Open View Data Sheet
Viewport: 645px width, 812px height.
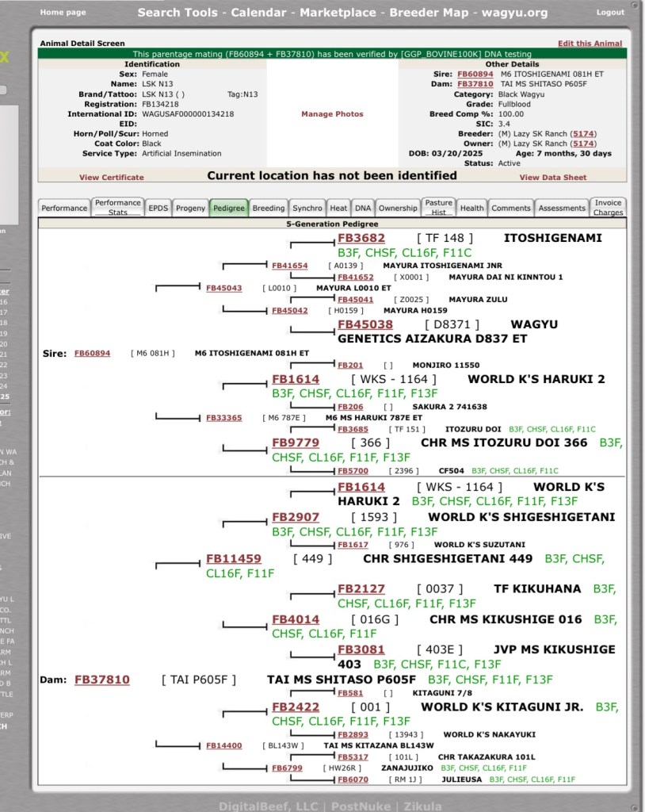pyautogui.click(x=553, y=177)
